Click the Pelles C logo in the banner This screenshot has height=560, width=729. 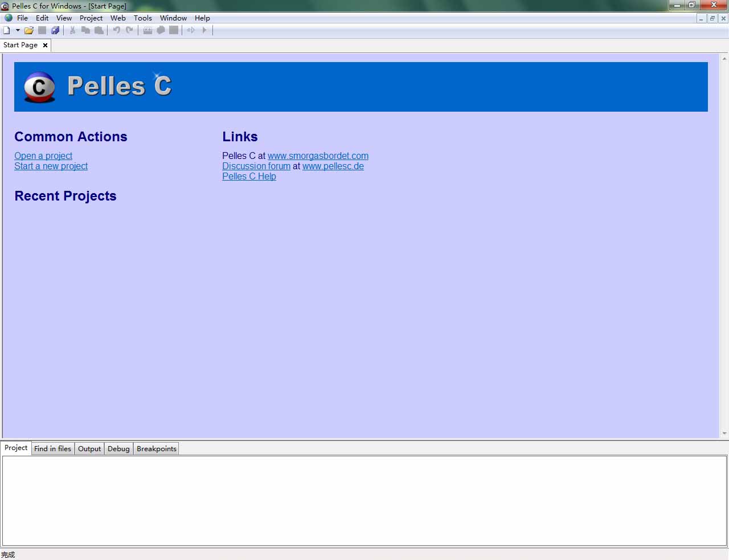39,87
